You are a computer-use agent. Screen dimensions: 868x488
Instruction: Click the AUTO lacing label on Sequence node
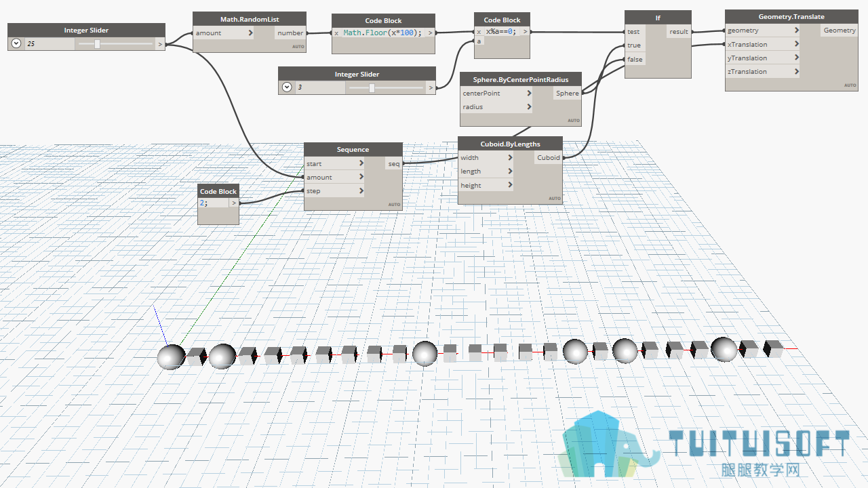pyautogui.click(x=394, y=204)
